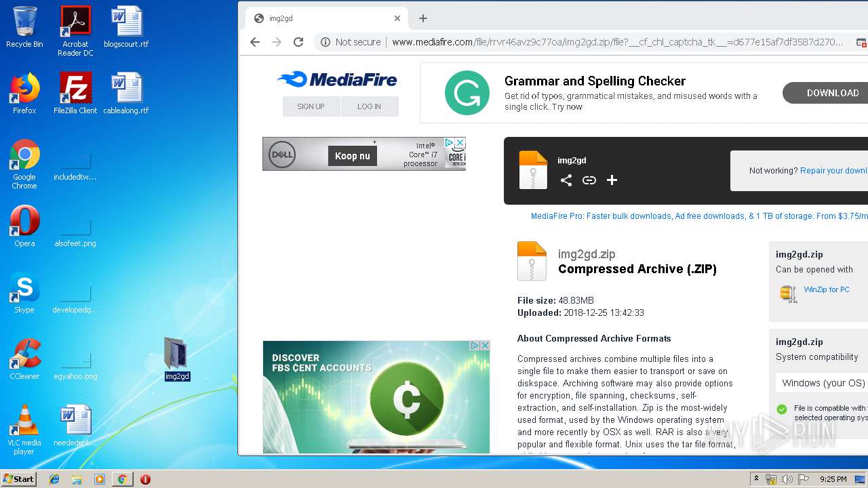The height and width of the screenshot is (488, 868).
Task: Open Google Chrome desktop shortcut
Action: click(x=24, y=164)
